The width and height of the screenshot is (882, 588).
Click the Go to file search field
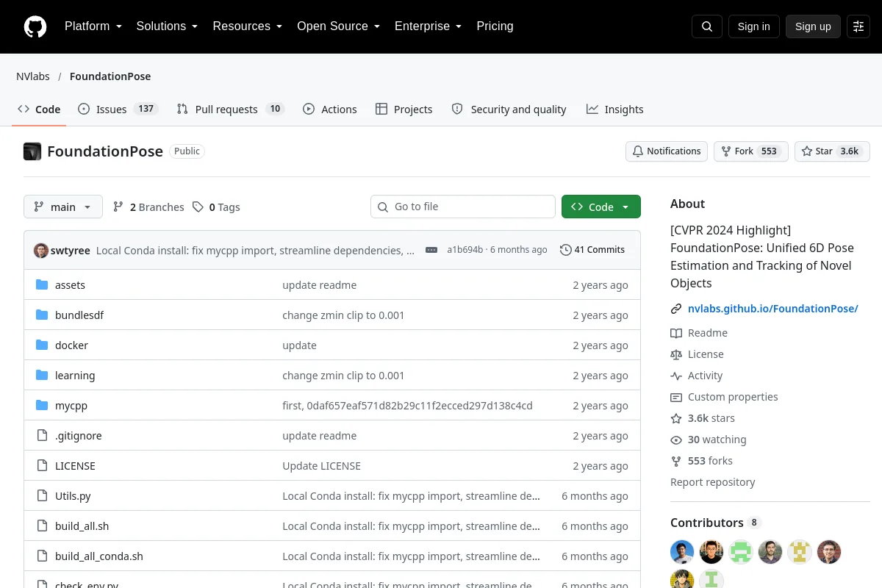pos(463,207)
